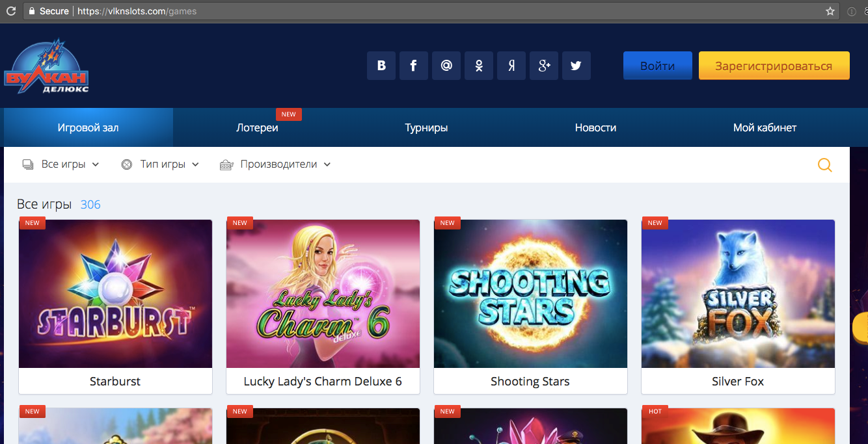Viewport: 868px width, 444px height.
Task: Click the 306 games count
Action: 90,205
